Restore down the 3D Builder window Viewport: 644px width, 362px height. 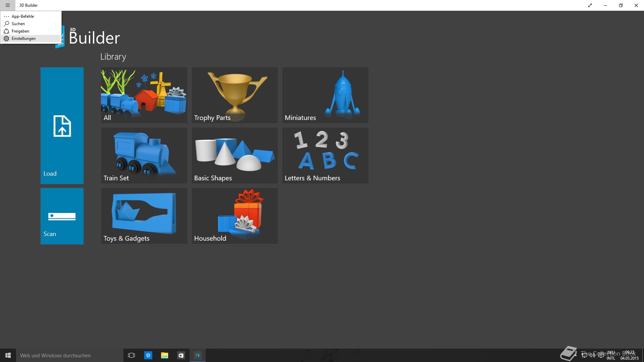pos(621,5)
